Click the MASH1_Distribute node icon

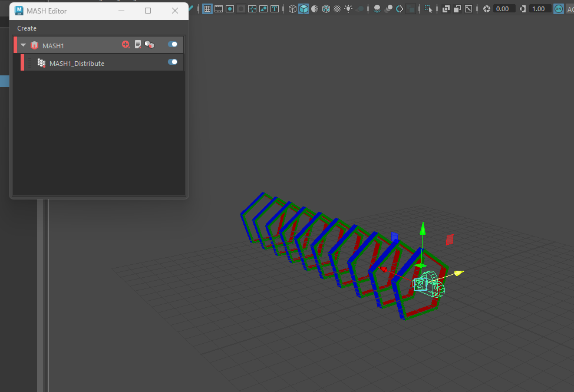(41, 63)
